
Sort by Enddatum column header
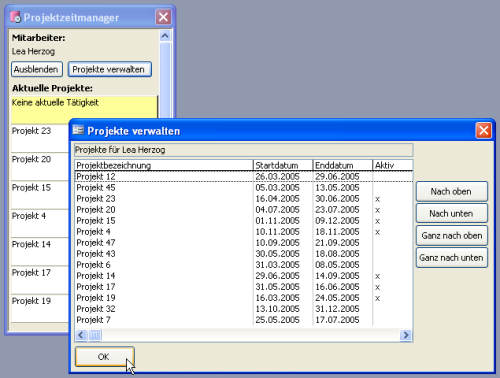point(342,165)
